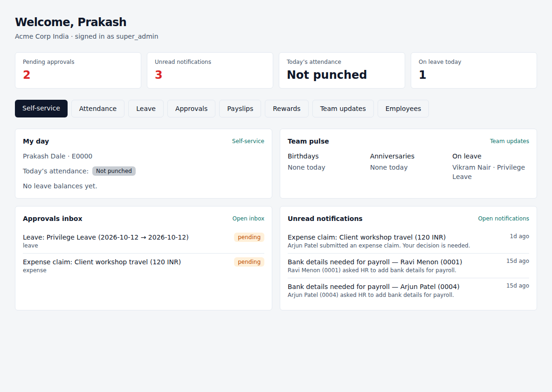
Task: Click the Welcome, Prakash heading
Action: 71,22
